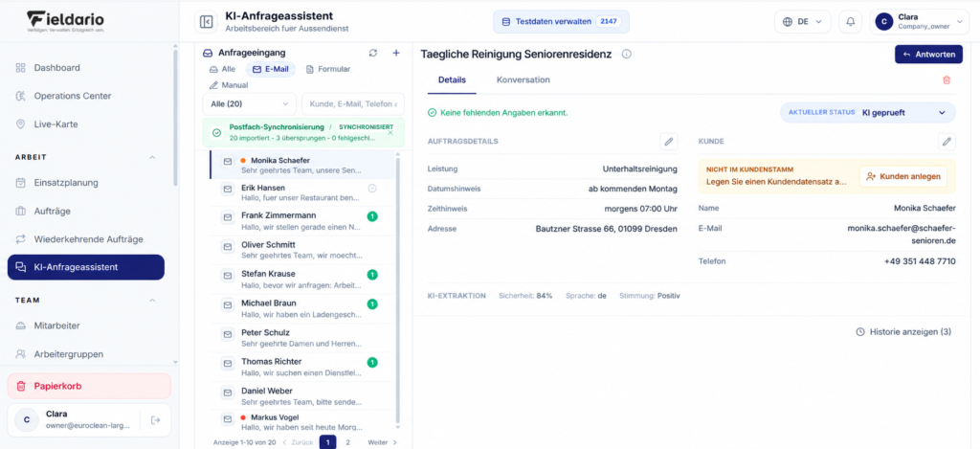Viewport: 980px width, 449px height.
Task: Click the refresh icon in Anfrageeingang
Action: tap(373, 54)
